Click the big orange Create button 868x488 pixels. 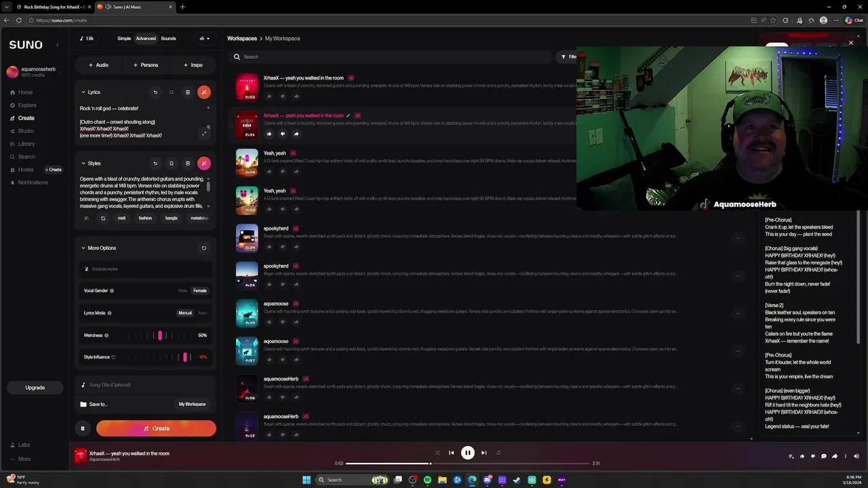pos(156,428)
